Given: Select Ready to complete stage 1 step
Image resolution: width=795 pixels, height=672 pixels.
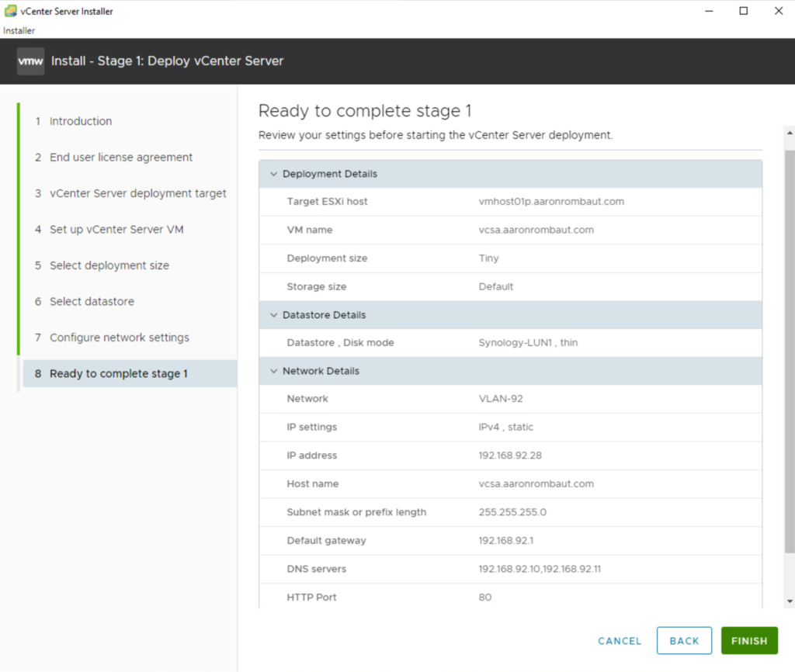Looking at the screenshot, I should [118, 374].
